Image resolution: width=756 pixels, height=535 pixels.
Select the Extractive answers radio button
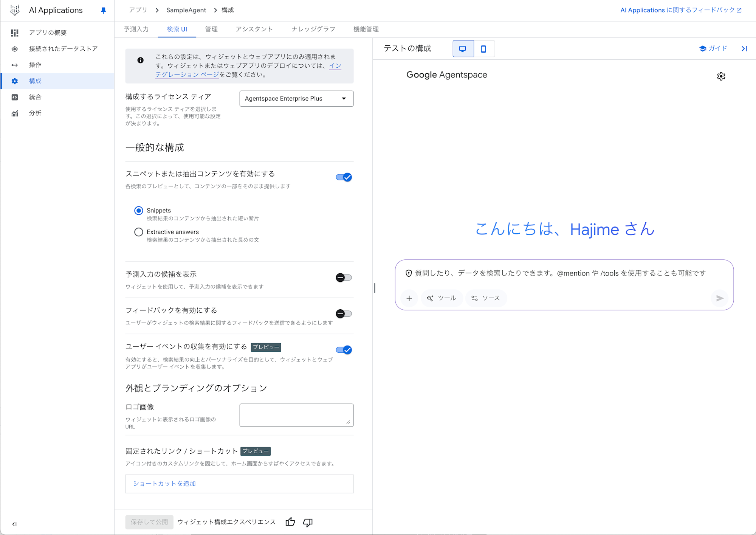139,232
